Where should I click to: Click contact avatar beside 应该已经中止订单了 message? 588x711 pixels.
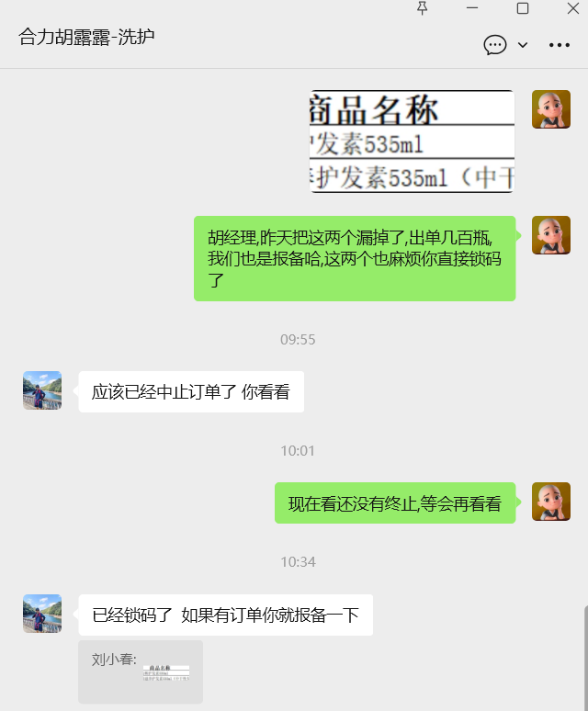pyautogui.click(x=42, y=390)
